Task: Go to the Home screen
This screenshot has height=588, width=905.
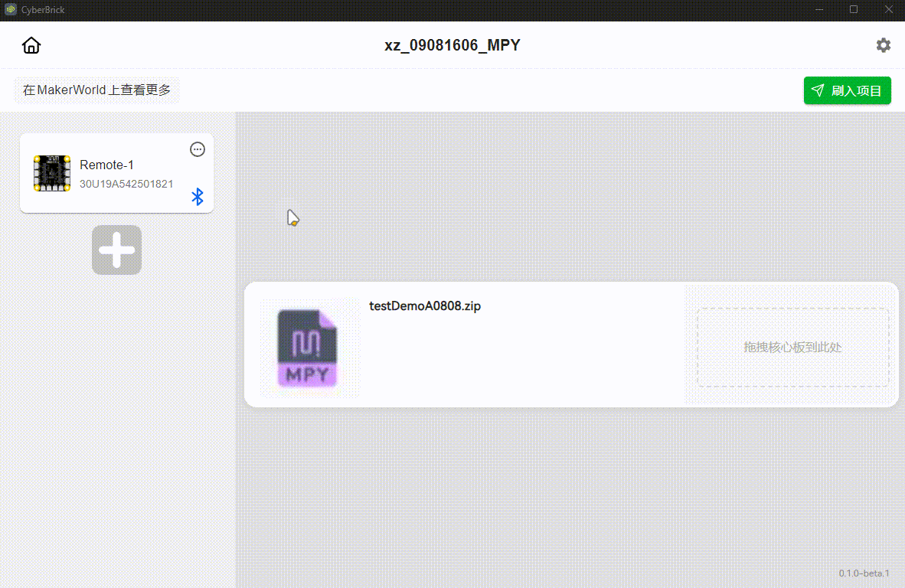Action: click(x=31, y=45)
